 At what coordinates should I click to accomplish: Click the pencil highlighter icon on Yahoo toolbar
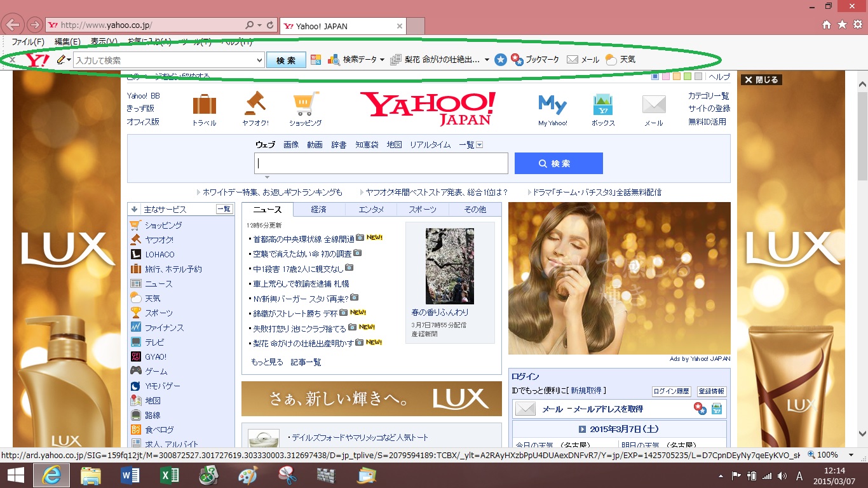pyautogui.click(x=62, y=60)
